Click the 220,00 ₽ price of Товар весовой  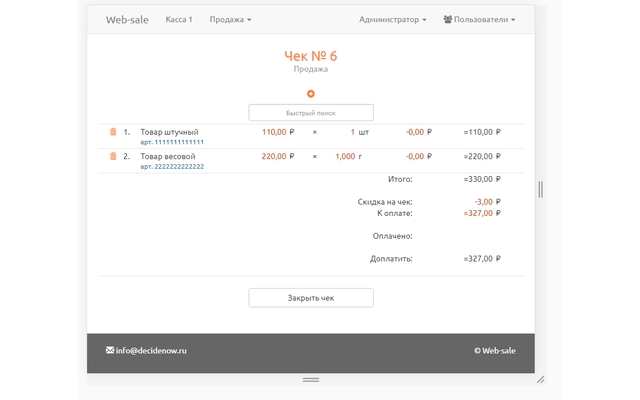click(x=278, y=156)
